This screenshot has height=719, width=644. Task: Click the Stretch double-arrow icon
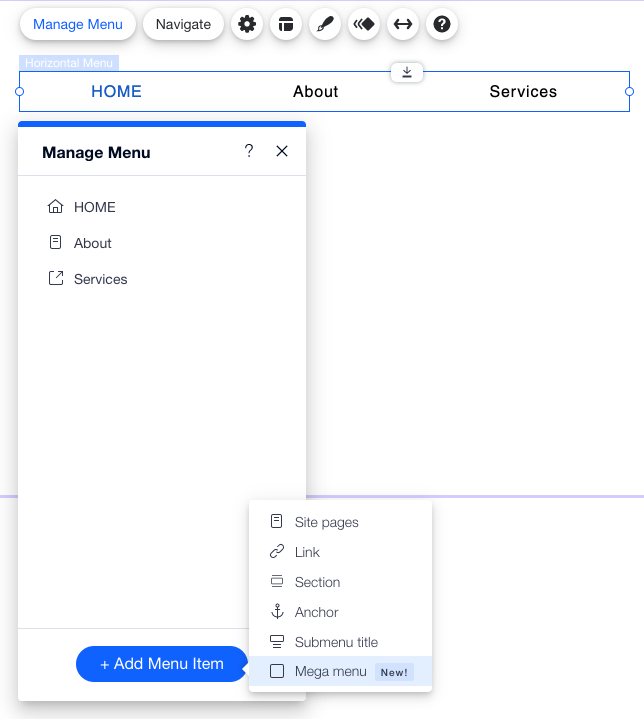click(x=403, y=24)
